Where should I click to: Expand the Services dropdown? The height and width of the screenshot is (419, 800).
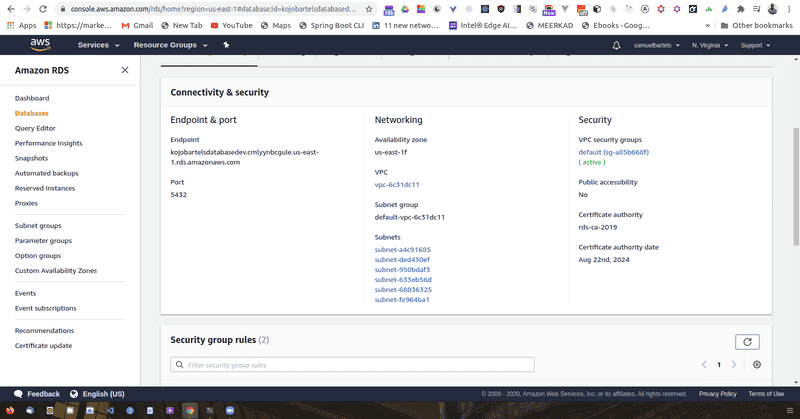coord(98,45)
